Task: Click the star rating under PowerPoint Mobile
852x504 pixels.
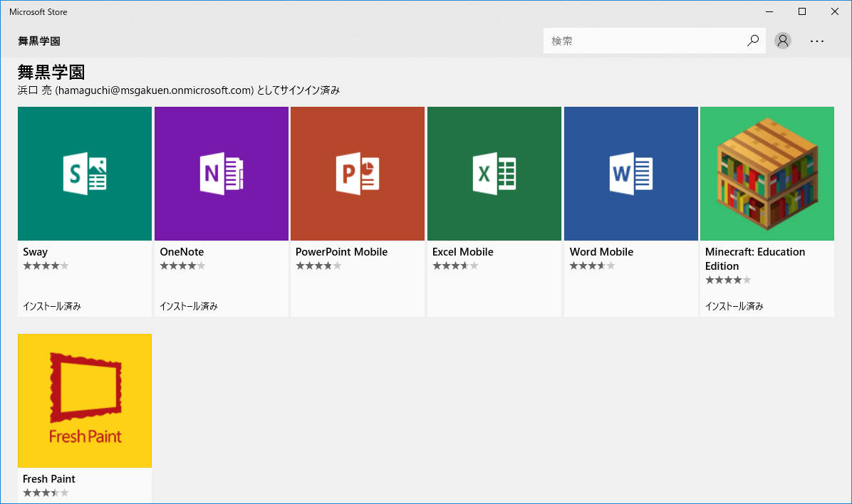Action: pyautogui.click(x=318, y=266)
